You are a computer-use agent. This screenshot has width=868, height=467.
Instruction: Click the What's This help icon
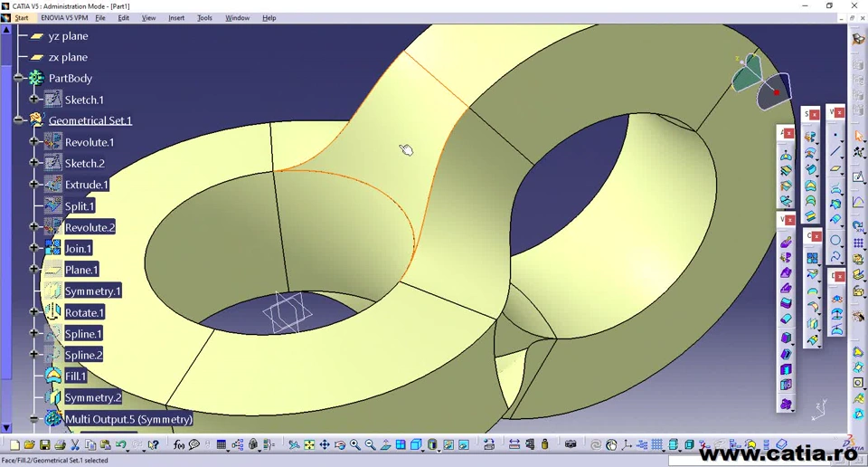[x=153, y=445]
